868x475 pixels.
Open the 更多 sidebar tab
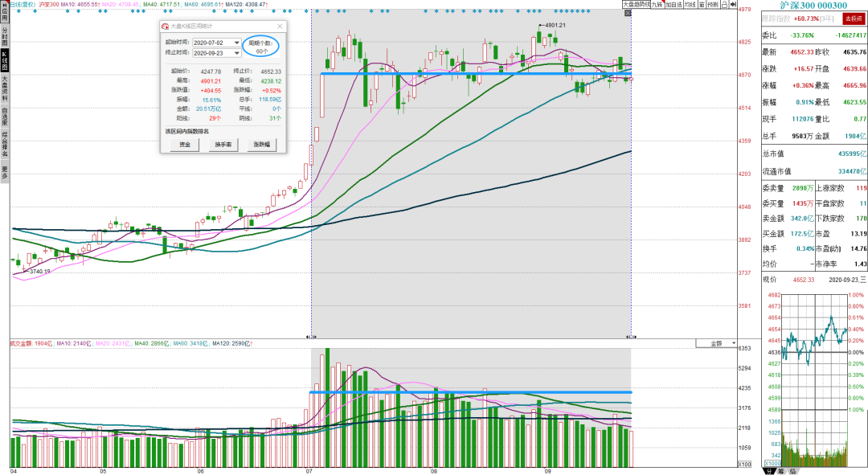5,172
